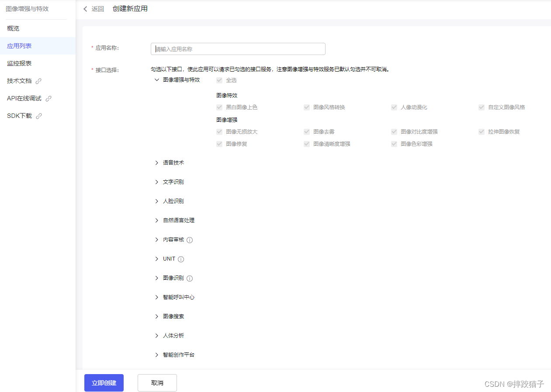
Task: Click the 图像增强与特效 sidebar title
Action: coord(27,9)
